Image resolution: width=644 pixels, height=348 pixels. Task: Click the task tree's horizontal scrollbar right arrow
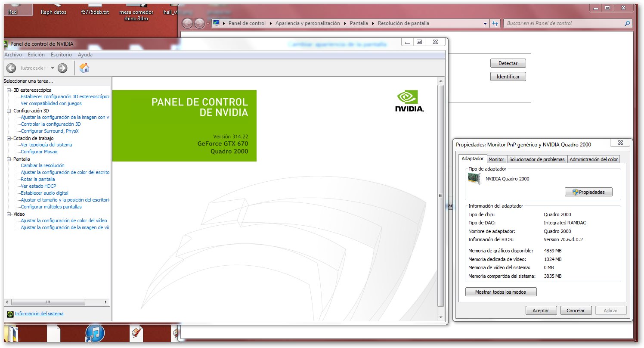coord(106,302)
